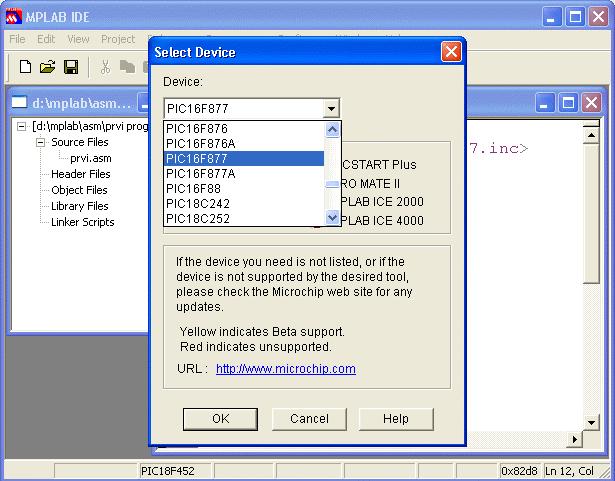This screenshot has height=481, width=615.
Task: Select PIC16F88 in the device list
Action: (x=244, y=188)
